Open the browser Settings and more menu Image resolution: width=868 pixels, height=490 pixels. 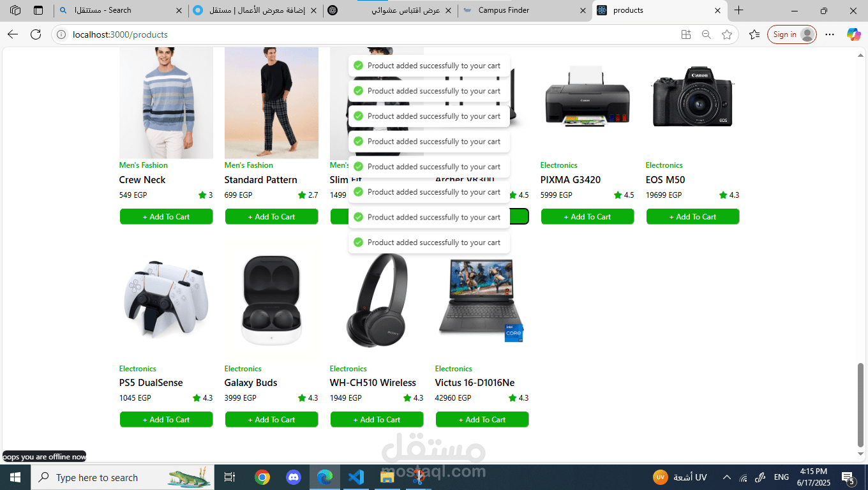point(830,34)
